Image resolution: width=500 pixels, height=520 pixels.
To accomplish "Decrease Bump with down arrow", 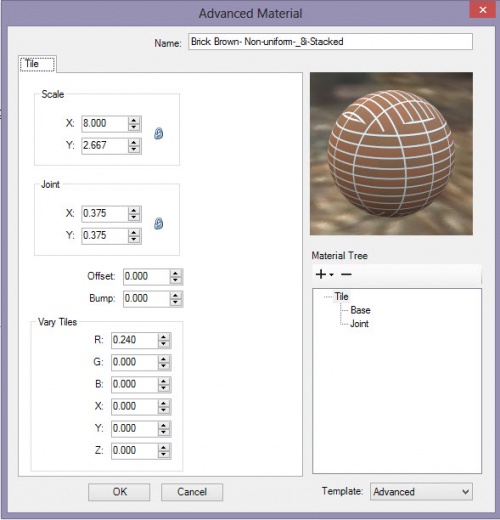I will [x=176, y=303].
